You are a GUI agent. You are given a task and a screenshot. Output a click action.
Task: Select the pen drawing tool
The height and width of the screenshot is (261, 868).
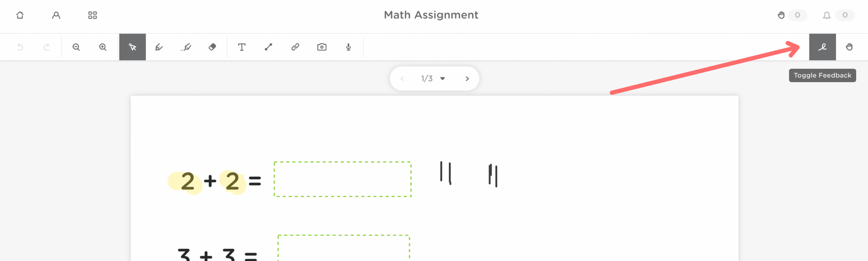(x=159, y=47)
